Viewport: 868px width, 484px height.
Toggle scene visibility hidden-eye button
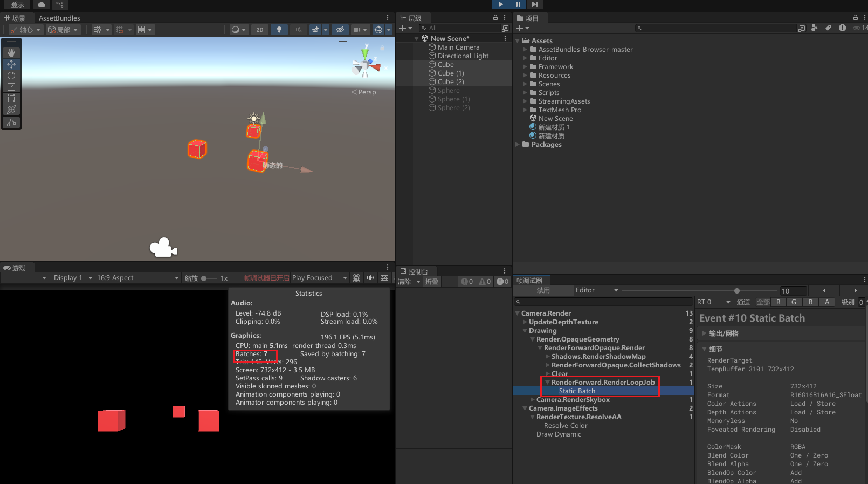coord(340,30)
